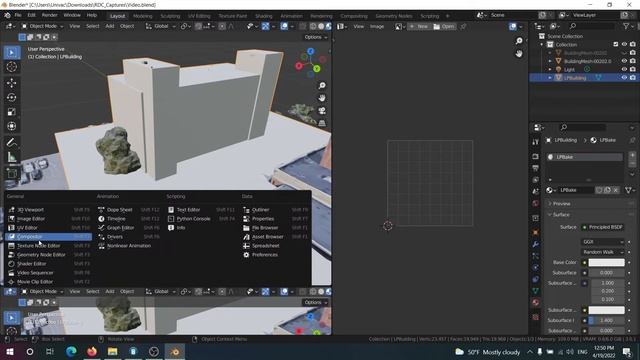Open the Render menu

point(49,15)
